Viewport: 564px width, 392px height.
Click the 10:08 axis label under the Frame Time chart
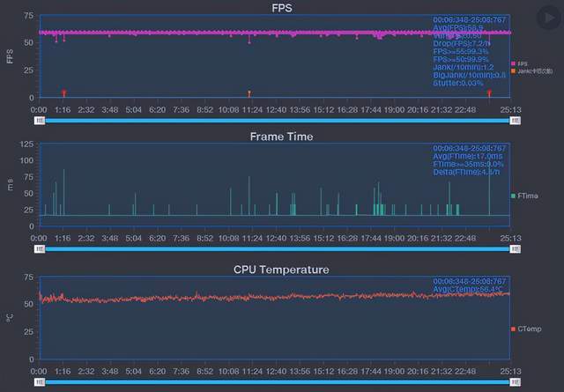point(228,238)
